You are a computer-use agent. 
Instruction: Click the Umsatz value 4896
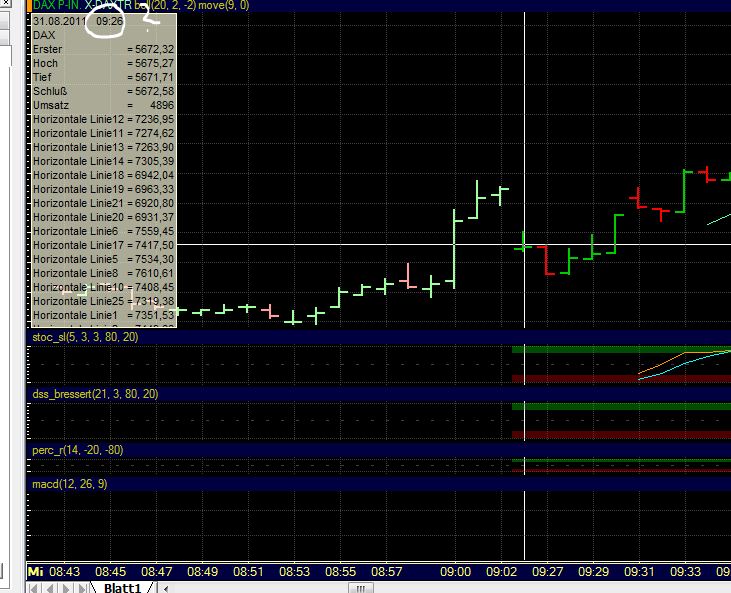pos(162,105)
